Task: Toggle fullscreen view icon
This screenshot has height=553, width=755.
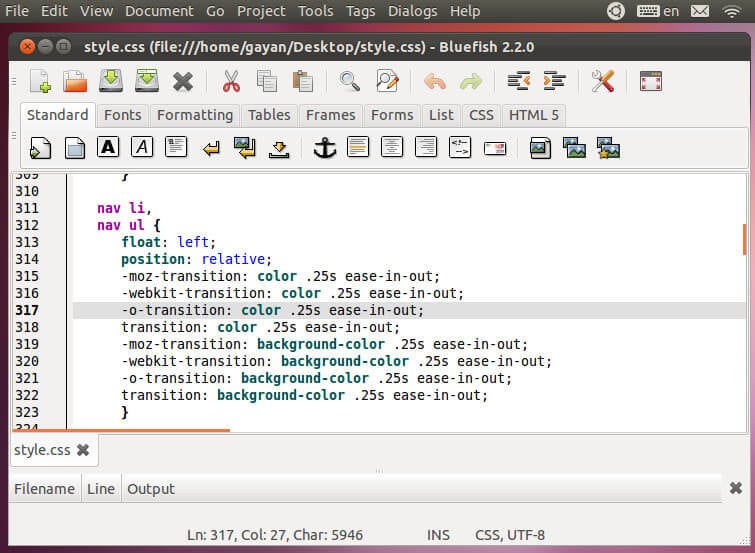Action: tap(651, 81)
